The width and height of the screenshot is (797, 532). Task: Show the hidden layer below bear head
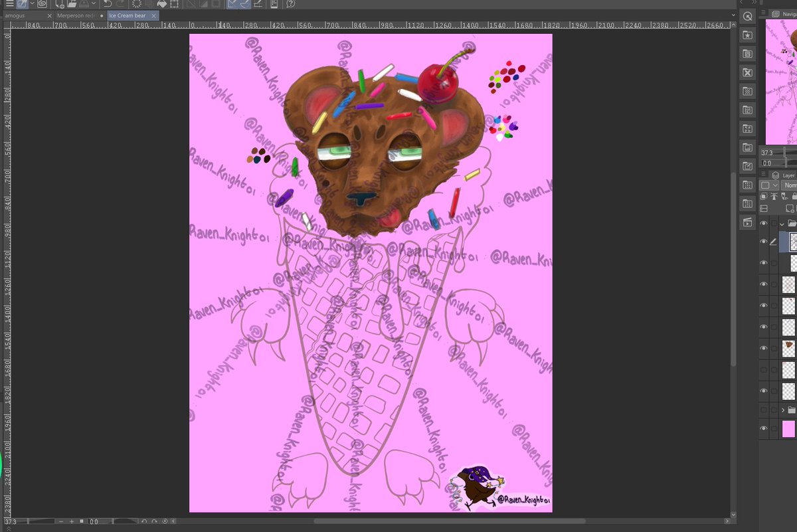point(764,369)
